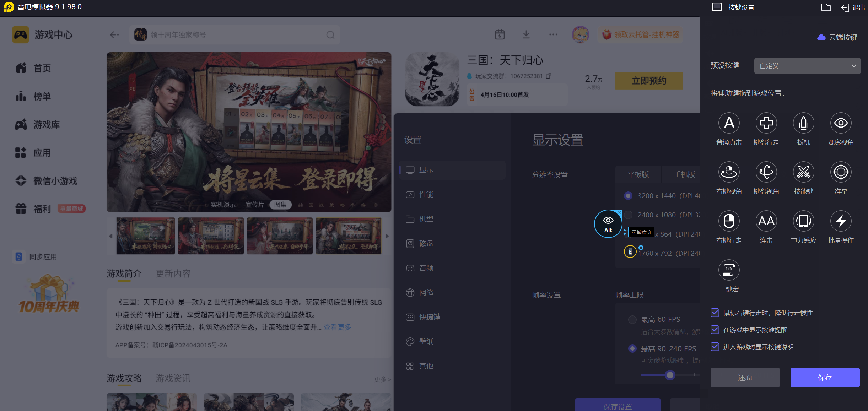The width and height of the screenshot is (868, 411).
Task: Select the 一键宏 macro icon
Action: (x=729, y=270)
